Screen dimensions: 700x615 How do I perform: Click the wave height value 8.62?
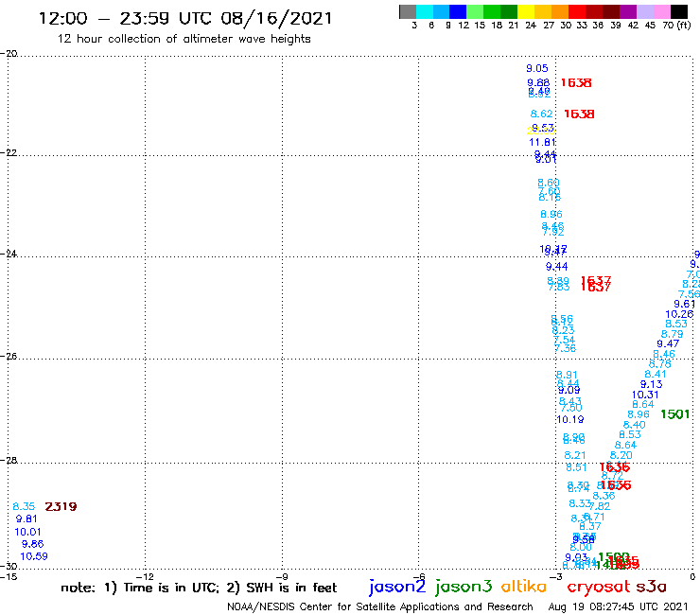coord(541,114)
